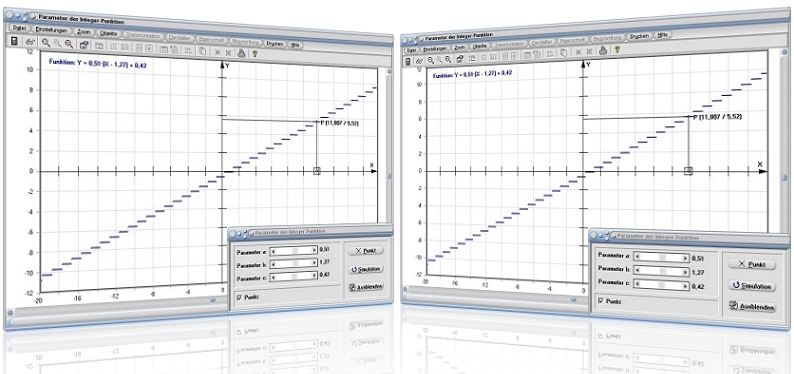This screenshot has height=374, width=794.
Task: Start Simulation in the left parameter dialog
Action: 366,269
